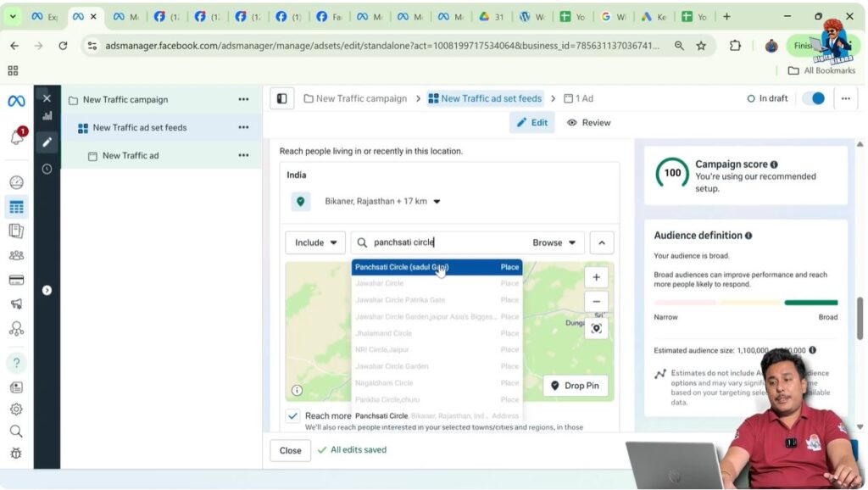Open Billing credit card icon
Viewport: 868px width, 490px height.
click(x=17, y=280)
